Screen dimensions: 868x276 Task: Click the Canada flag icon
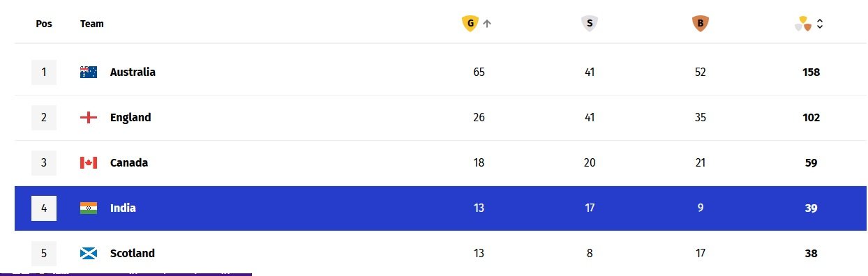tap(89, 162)
